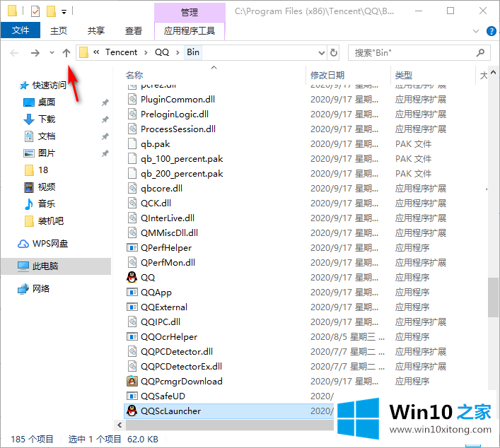Expand address bar history dropdown

coord(322,52)
